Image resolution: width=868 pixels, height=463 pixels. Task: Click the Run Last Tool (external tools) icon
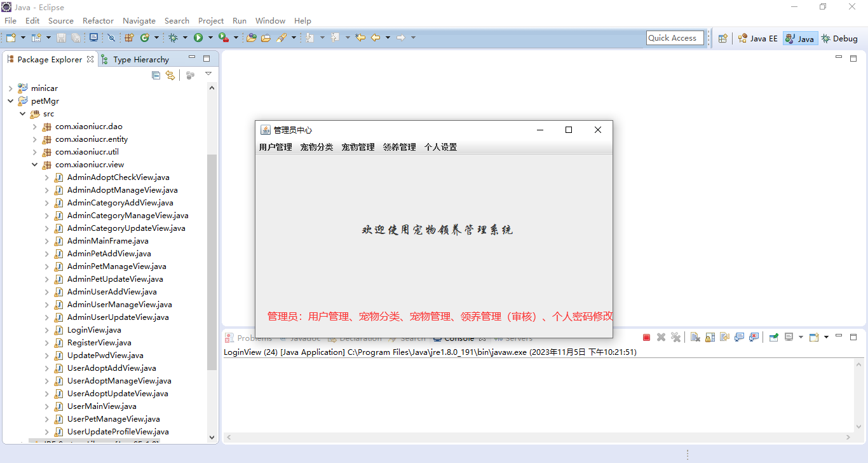[223, 38]
